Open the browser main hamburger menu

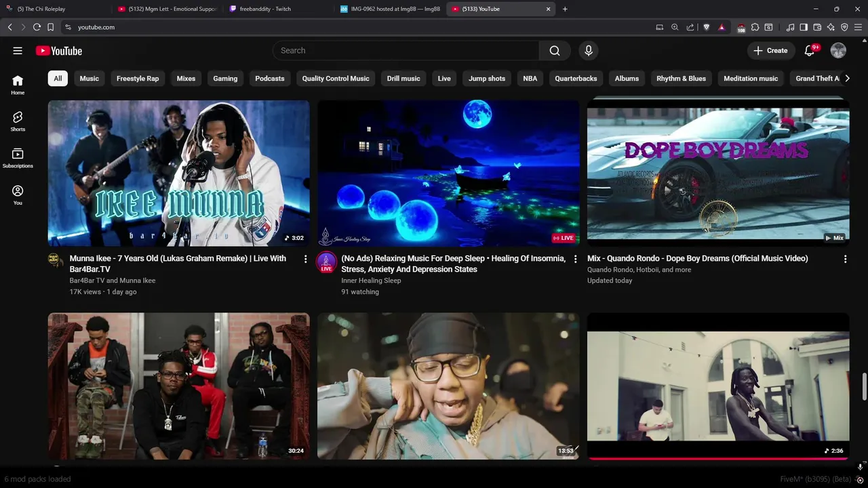pos(859,27)
